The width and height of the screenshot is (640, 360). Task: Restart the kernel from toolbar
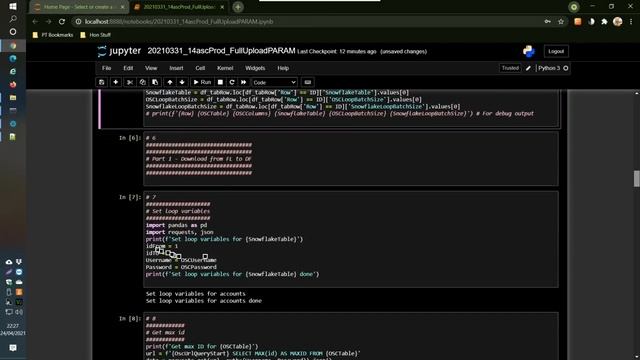coord(232,82)
